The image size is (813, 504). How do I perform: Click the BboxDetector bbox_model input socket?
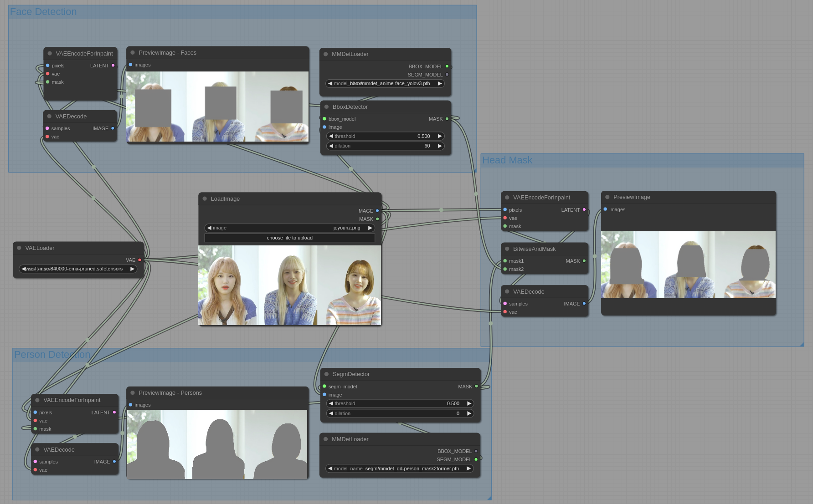pyautogui.click(x=324, y=119)
